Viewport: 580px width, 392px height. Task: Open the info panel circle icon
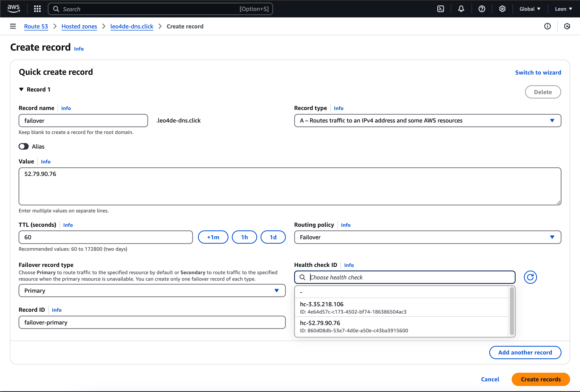[x=547, y=26]
